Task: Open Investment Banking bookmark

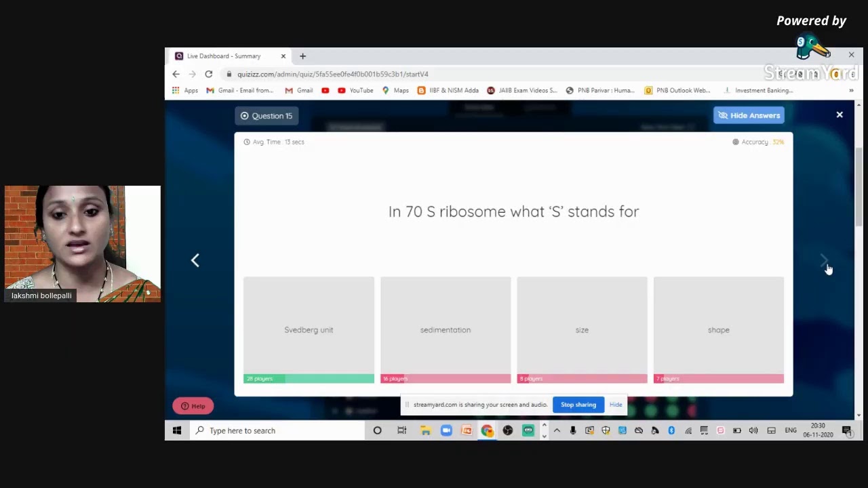Action: pyautogui.click(x=758, y=90)
